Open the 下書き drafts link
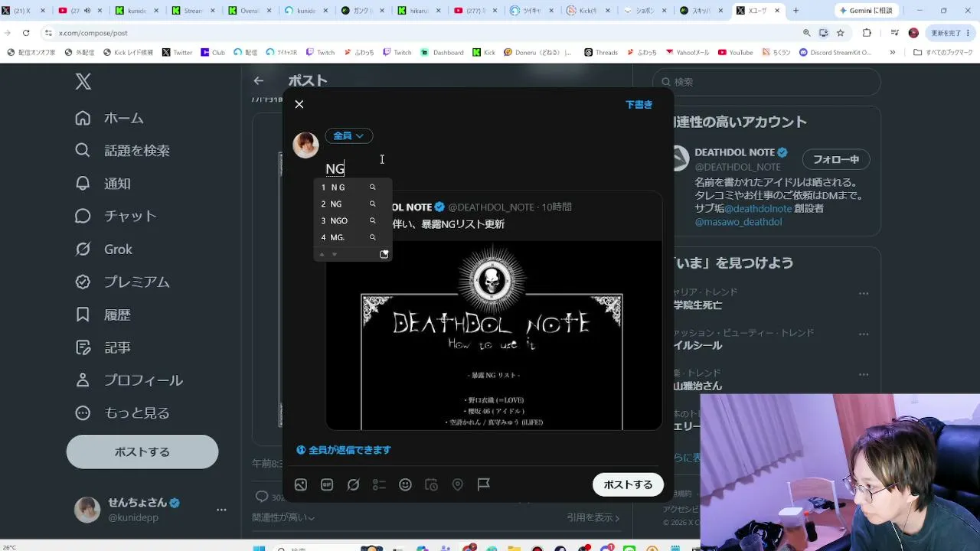 tap(639, 105)
